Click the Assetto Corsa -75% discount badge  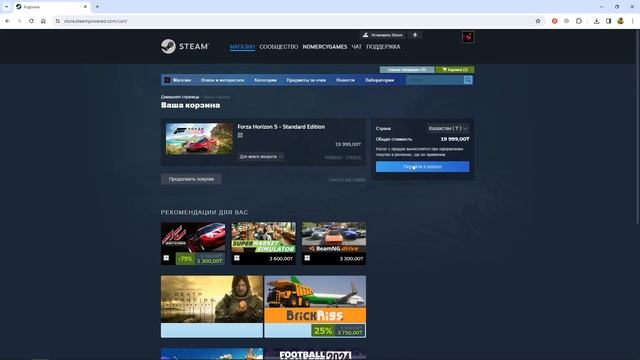[x=185, y=258]
